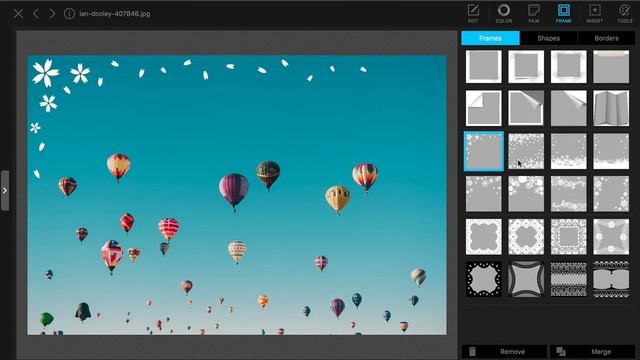Select the black patterned band frame thumbnail
Screen dimensions: 640x360
point(569,279)
